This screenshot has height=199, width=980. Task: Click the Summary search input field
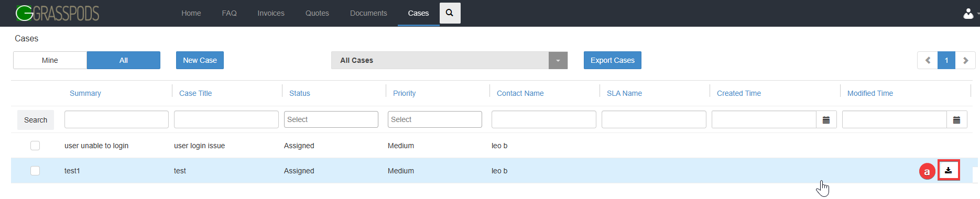point(116,119)
